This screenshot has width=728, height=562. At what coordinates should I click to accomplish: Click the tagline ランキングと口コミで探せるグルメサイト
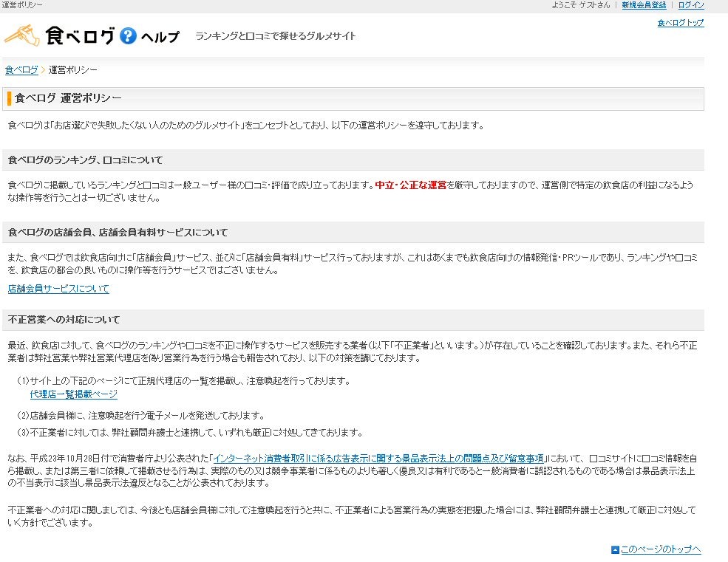click(x=276, y=35)
